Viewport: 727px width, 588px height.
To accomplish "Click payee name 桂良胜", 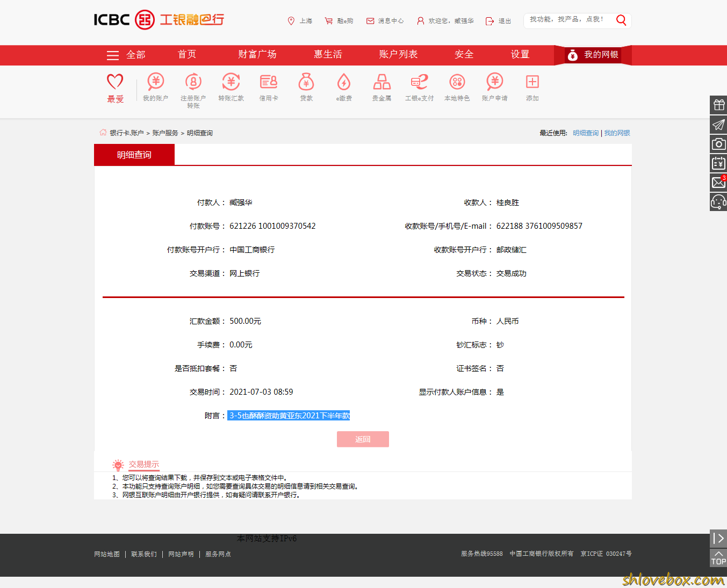I will [508, 202].
